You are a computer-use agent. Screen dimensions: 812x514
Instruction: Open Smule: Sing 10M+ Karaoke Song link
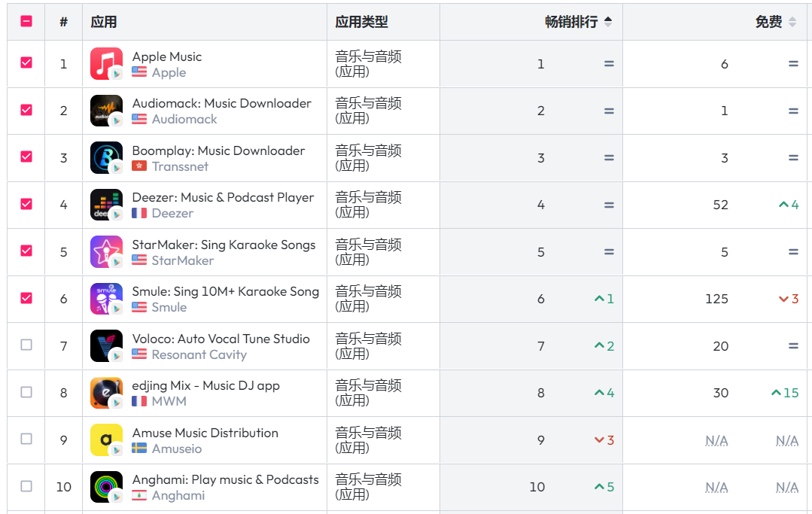[226, 291]
